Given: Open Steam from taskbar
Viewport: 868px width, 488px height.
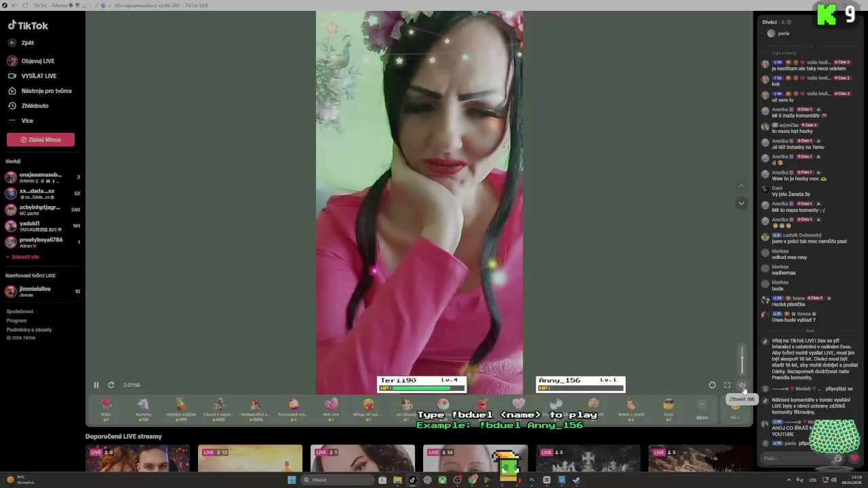Looking at the screenshot, I should point(576,480).
